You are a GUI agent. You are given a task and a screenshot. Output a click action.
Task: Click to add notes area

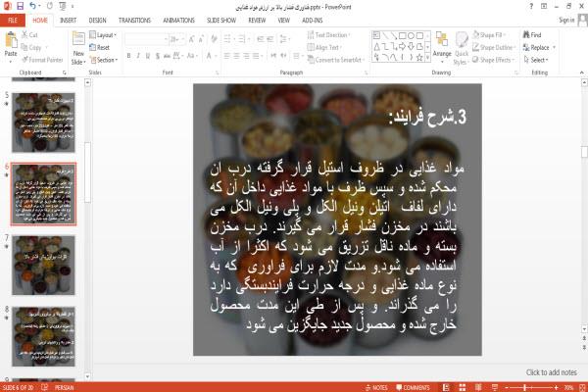(551, 372)
